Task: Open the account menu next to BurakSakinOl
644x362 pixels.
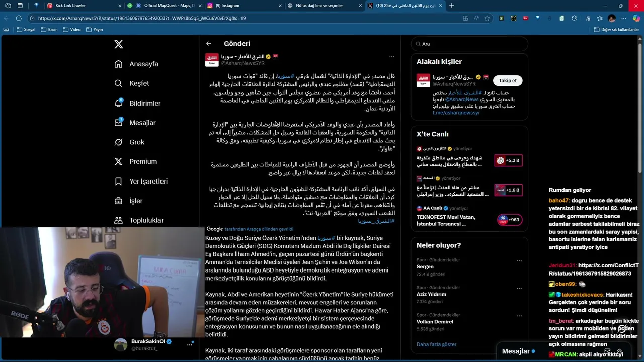Action: [190, 344]
